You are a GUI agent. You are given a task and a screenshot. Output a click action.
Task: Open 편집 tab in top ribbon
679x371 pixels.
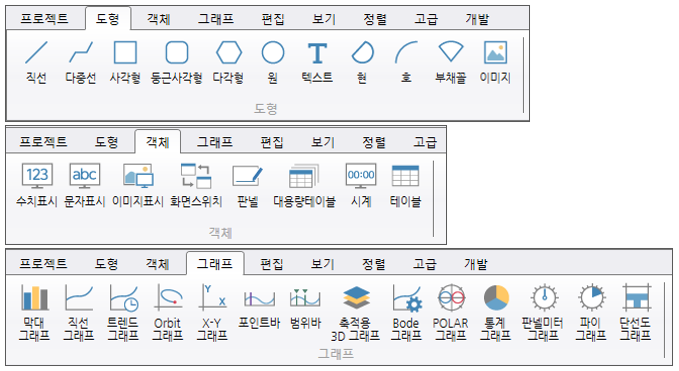click(273, 19)
